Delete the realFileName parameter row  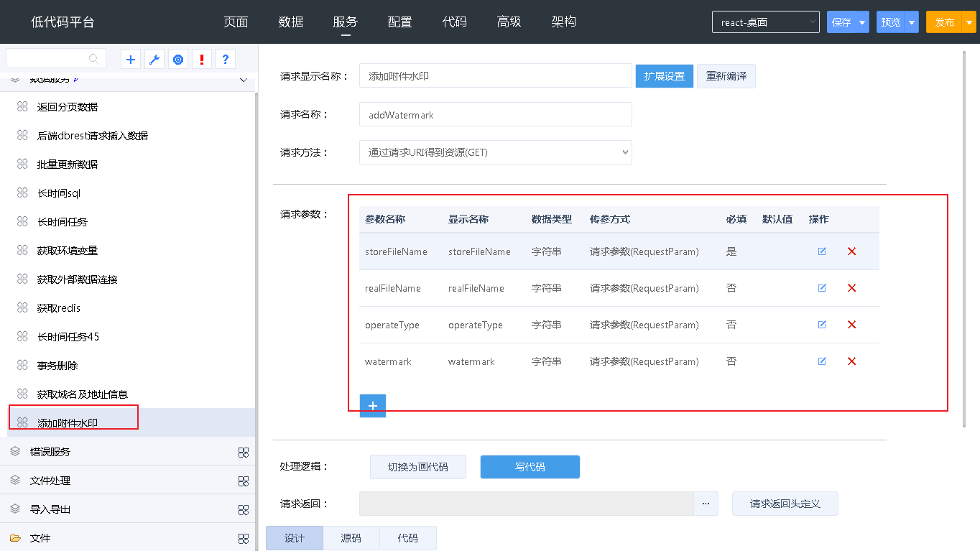852,288
